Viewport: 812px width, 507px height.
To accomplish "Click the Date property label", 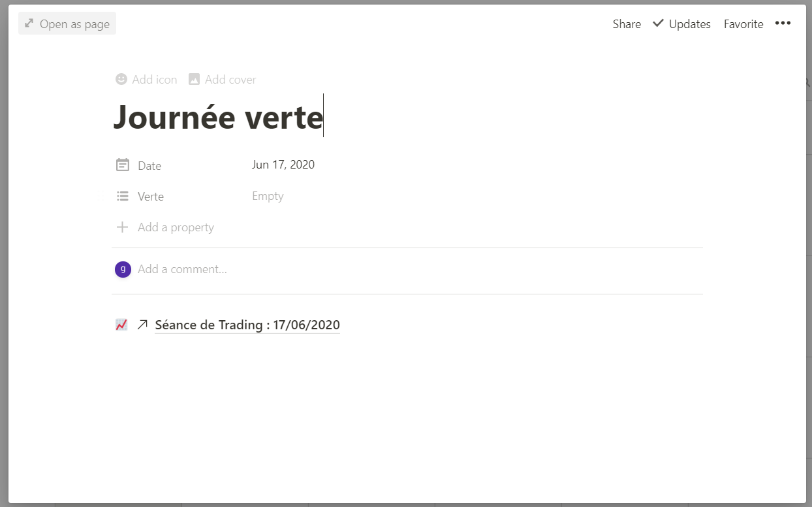I will click(x=149, y=166).
